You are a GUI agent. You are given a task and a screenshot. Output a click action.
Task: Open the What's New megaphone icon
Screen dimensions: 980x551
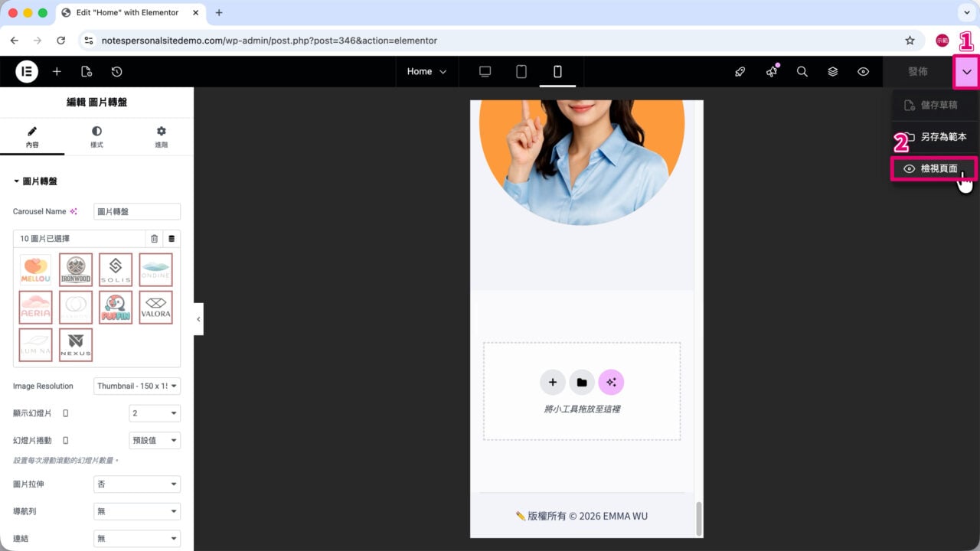[x=772, y=71]
